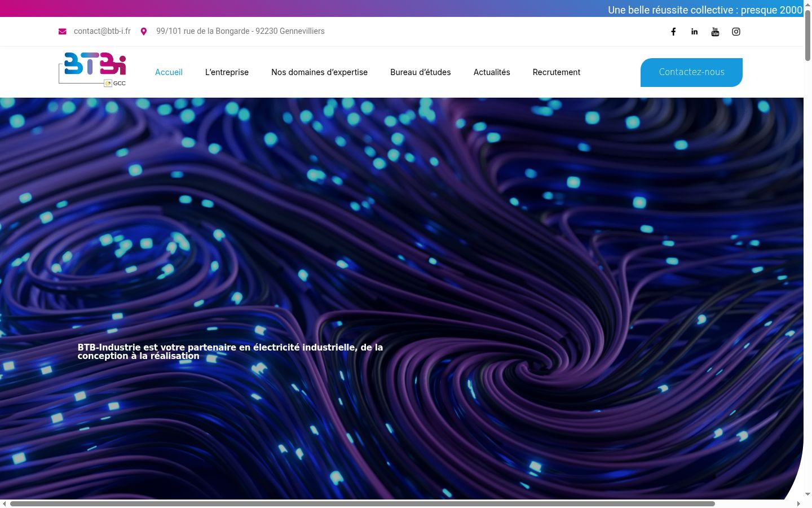Go to the Accueil menu item

[169, 72]
